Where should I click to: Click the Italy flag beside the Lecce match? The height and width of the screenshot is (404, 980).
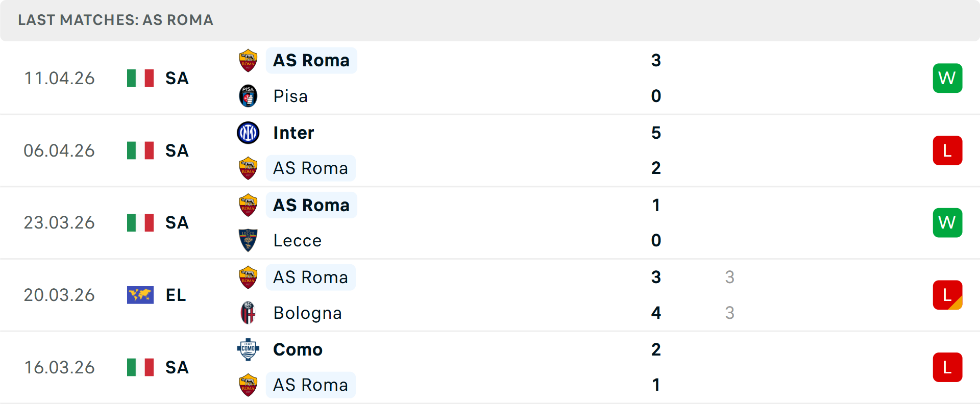pos(140,222)
